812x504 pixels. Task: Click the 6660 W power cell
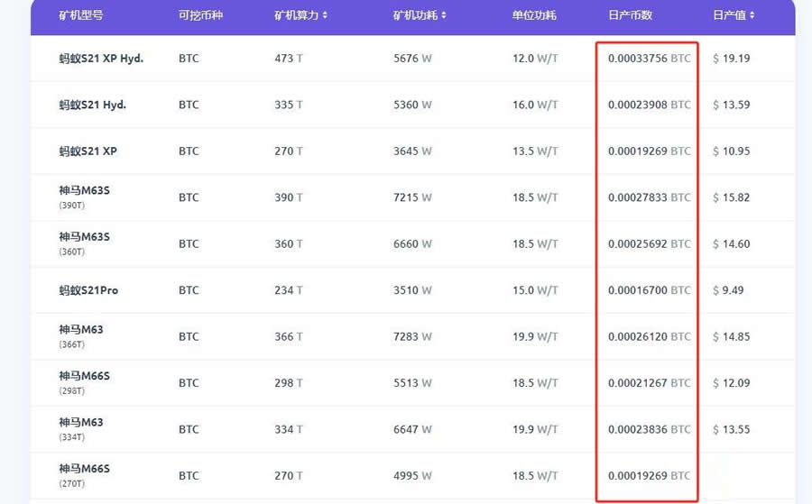coord(412,243)
